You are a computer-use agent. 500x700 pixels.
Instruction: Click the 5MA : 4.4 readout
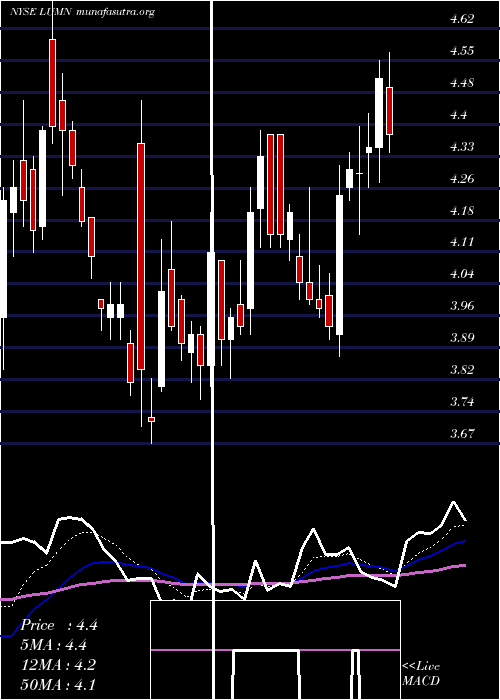click(54, 645)
